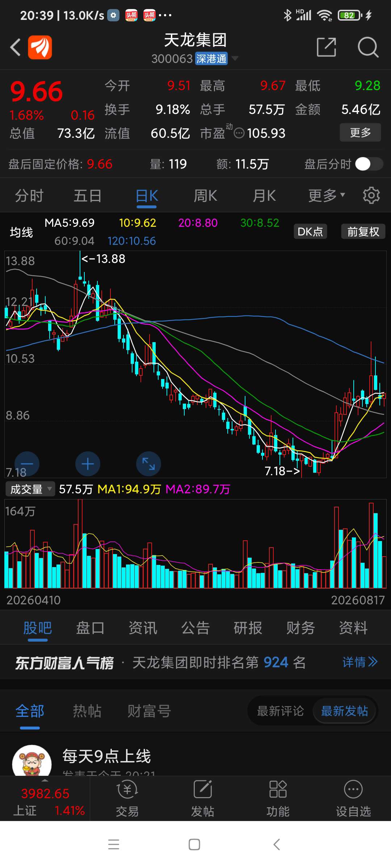This screenshot has width=391, height=868.
Task: Tap the 市盈 info circle icon
Action: (x=239, y=133)
